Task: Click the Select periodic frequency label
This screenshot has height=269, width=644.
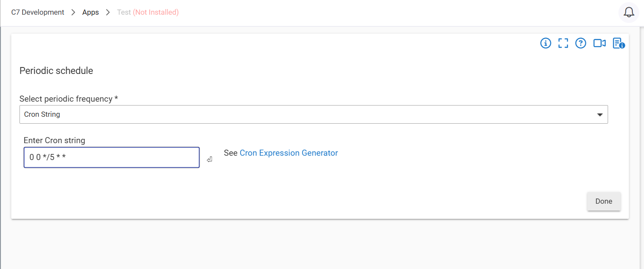Action: [x=69, y=99]
